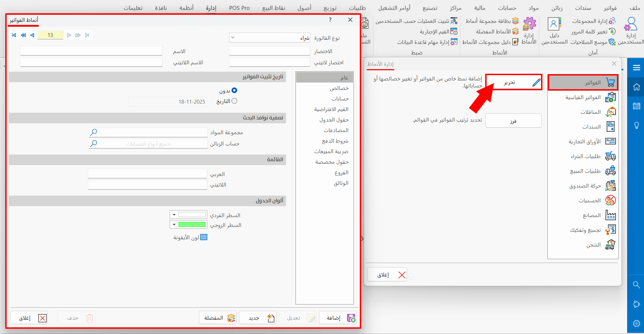
Task: Click the home icon on the right edge
Action: [x=636, y=87]
